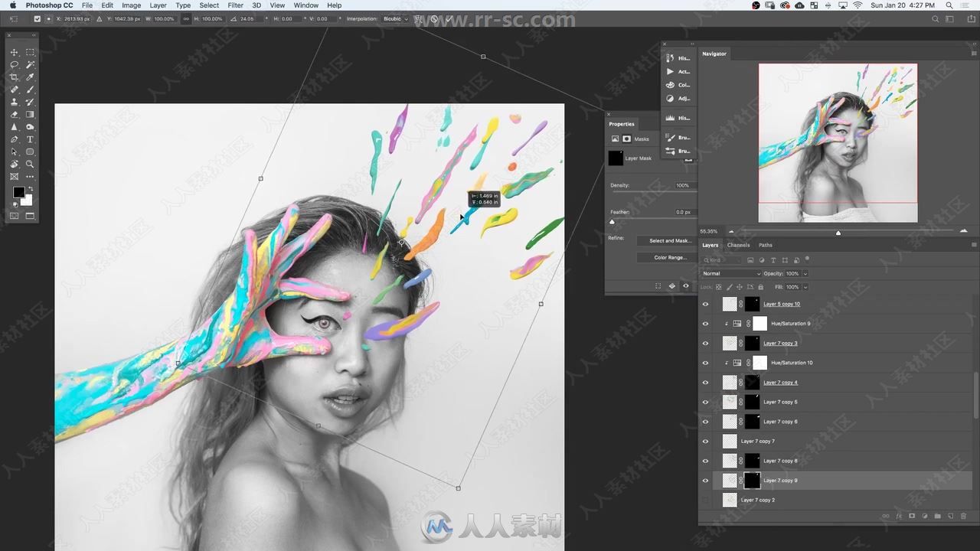
Task: Open the layer Opacity dropdown arrow
Action: 805,273
